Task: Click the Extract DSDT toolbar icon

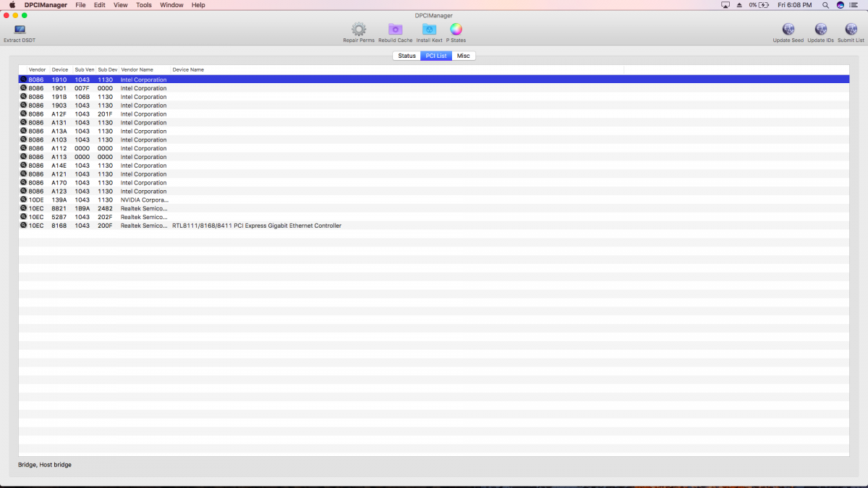Action: coord(19,30)
